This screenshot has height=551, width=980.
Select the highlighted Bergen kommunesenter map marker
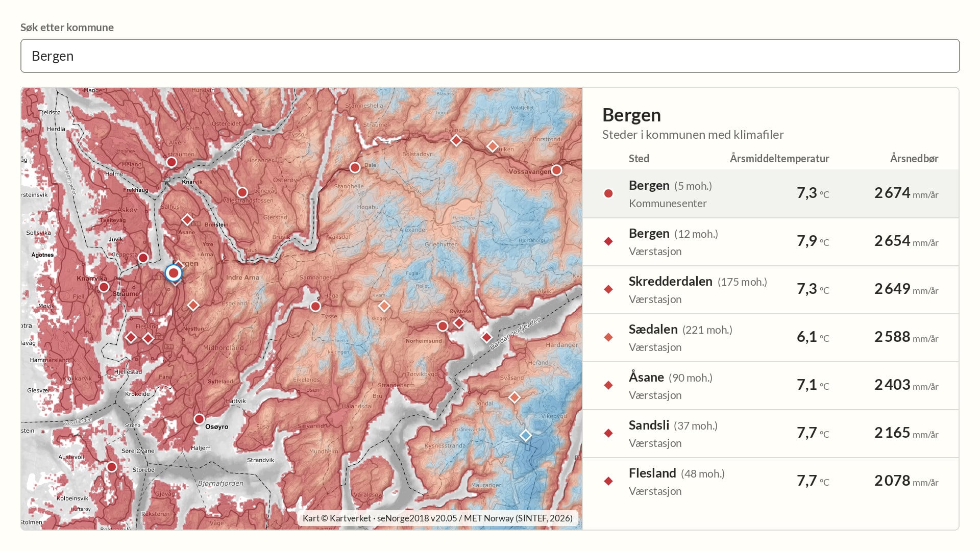(174, 273)
